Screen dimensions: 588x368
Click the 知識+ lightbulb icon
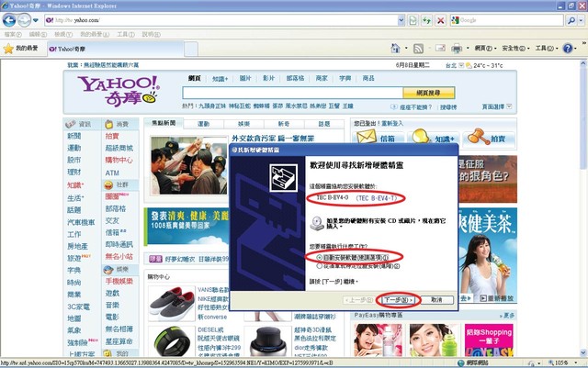(421, 137)
